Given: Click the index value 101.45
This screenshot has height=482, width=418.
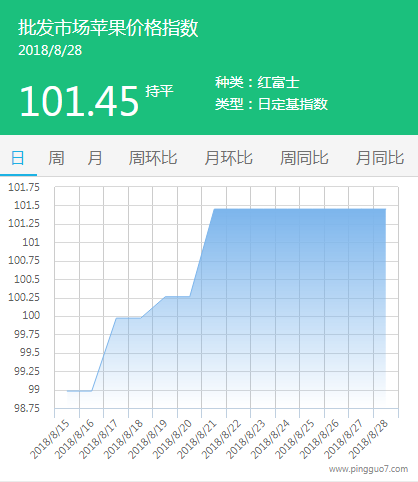Looking at the screenshot, I should (79, 101).
